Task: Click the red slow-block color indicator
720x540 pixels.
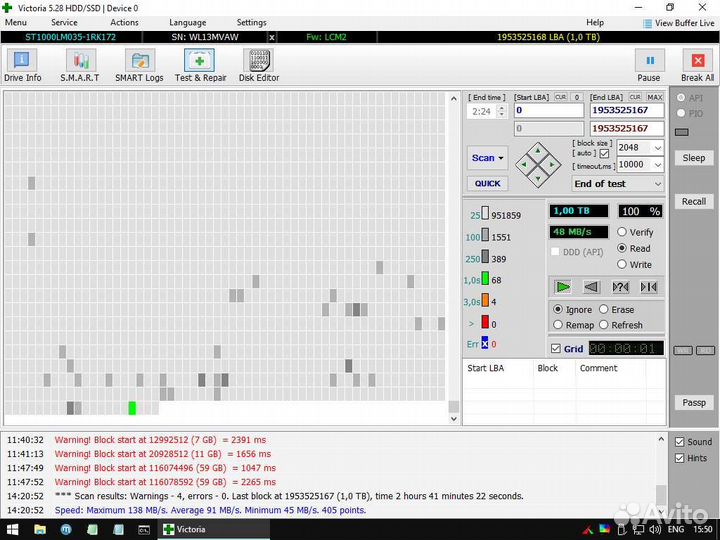Action: click(x=485, y=322)
